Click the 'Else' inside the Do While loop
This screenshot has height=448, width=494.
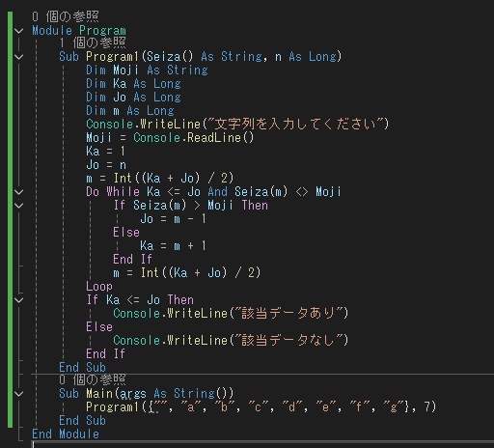126,233
